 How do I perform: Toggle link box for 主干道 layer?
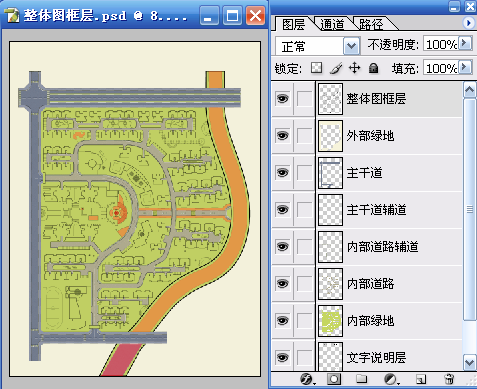304,173
